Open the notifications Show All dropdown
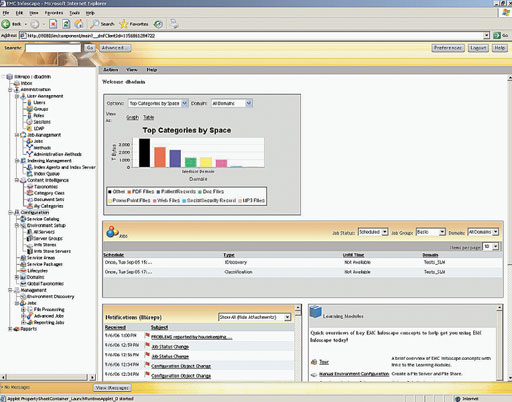This screenshot has width=512, height=402. coord(254,317)
